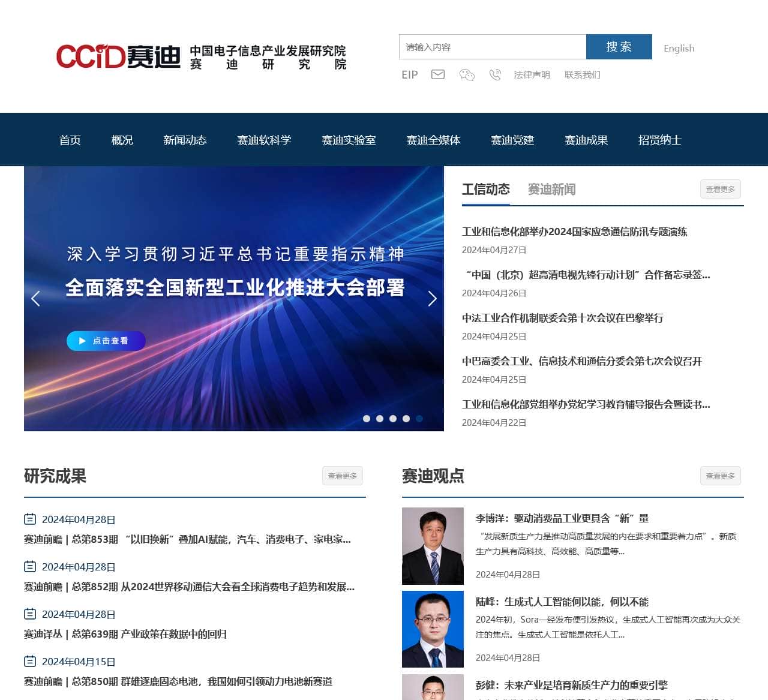Viewport: 768px width, 700px height.
Task: Focus the 请输入内容 search field
Action: click(x=493, y=47)
